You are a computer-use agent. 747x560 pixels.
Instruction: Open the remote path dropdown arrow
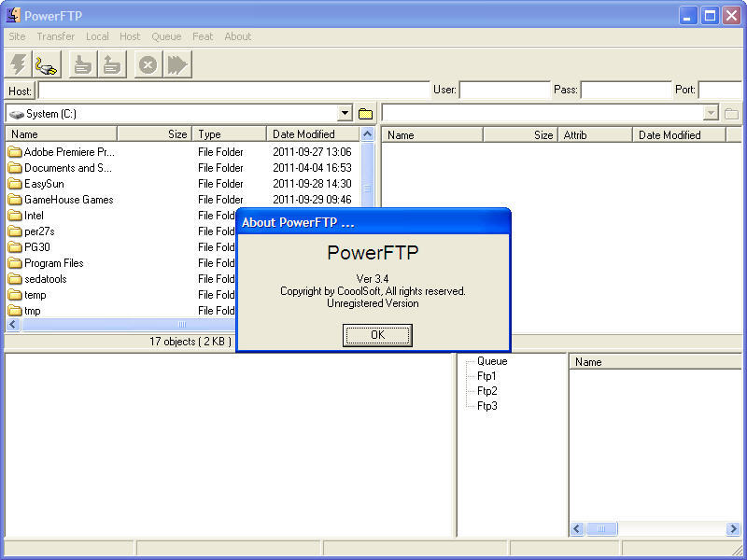(711, 114)
